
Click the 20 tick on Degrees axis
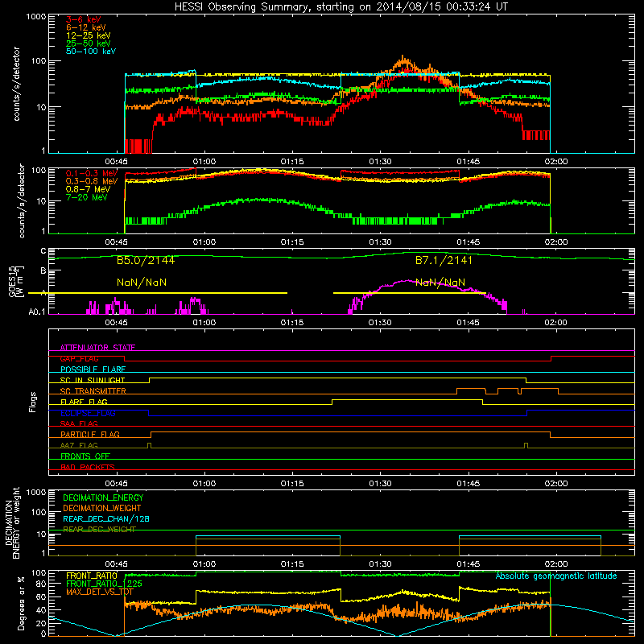42,623
